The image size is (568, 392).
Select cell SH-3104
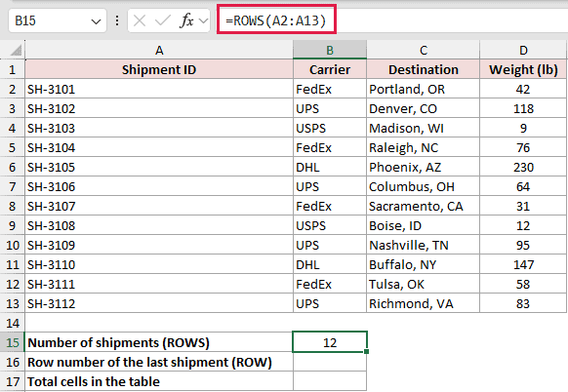coord(159,147)
